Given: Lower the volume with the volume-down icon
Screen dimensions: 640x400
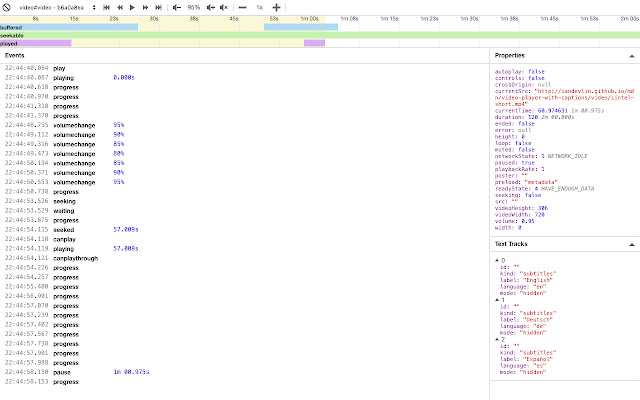Looking at the screenshot, I should coord(176,7).
